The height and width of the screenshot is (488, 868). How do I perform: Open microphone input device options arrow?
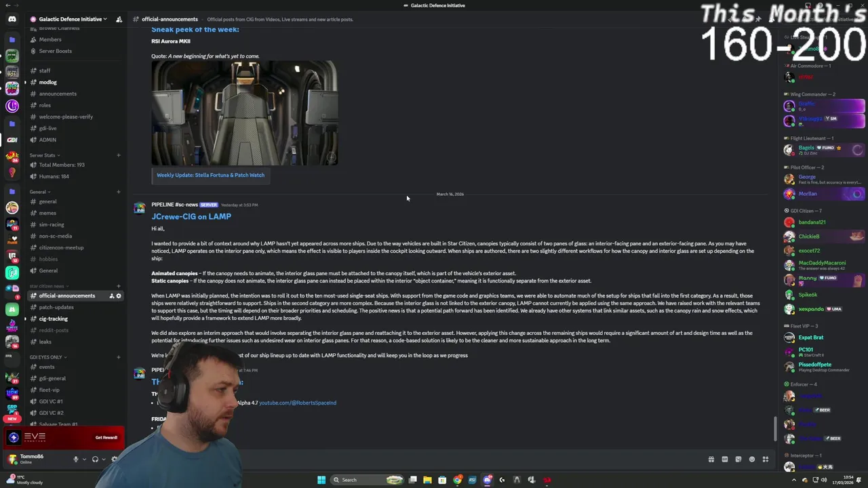pyautogui.click(x=84, y=459)
